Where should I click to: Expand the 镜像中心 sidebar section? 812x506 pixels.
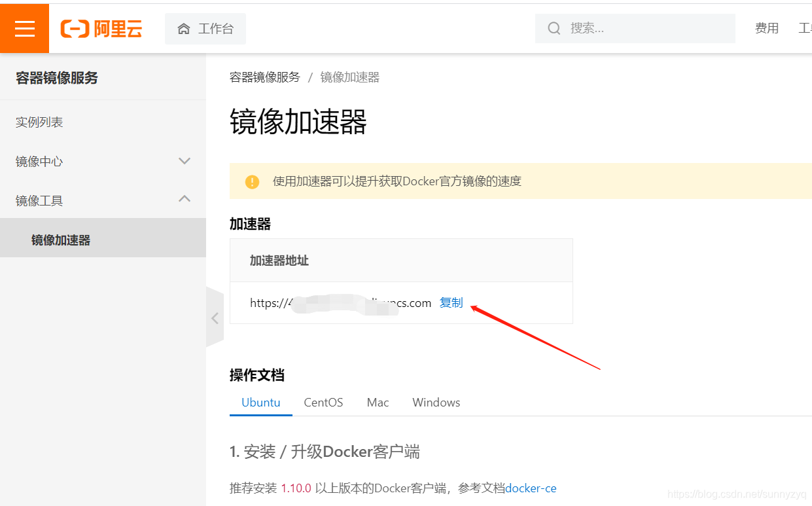pyautogui.click(x=103, y=162)
